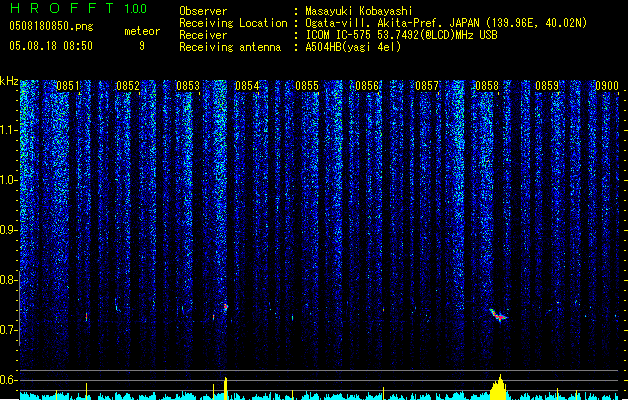Click the meteor count label
The image size is (629, 400).
pyautogui.click(x=142, y=31)
